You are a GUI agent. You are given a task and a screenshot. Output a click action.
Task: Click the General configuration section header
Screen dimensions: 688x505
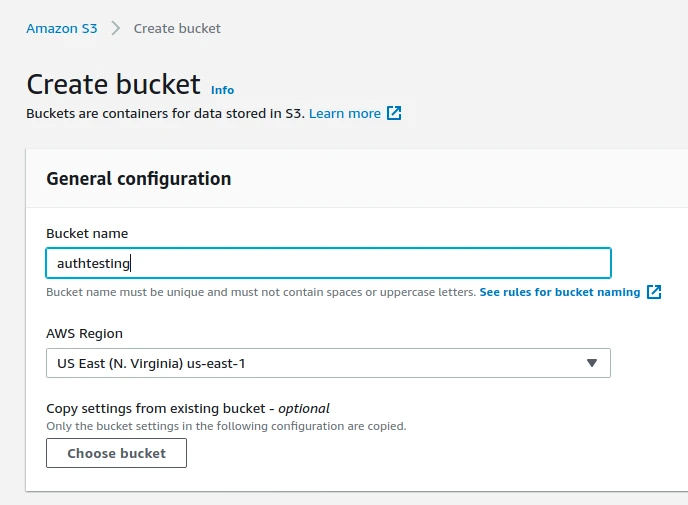click(139, 179)
